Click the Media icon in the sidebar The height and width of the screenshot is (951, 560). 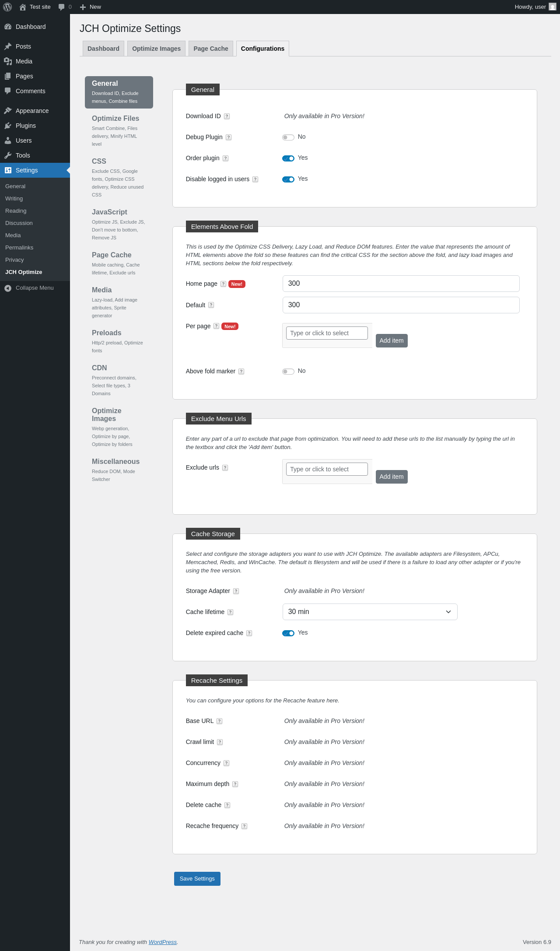click(x=8, y=61)
